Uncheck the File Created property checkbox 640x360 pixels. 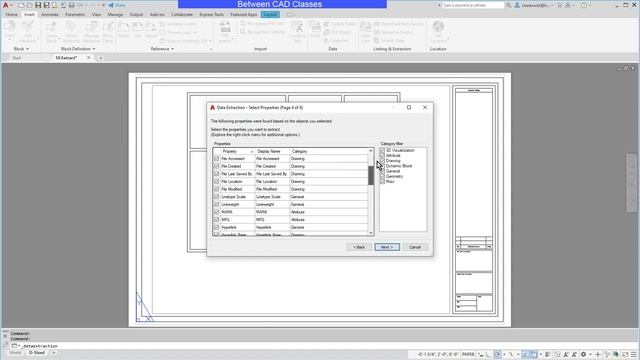[216, 166]
